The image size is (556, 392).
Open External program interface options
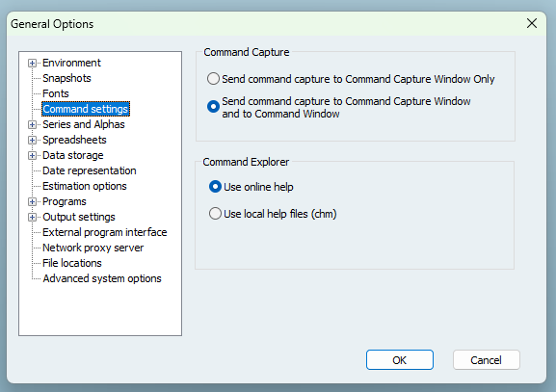(105, 232)
